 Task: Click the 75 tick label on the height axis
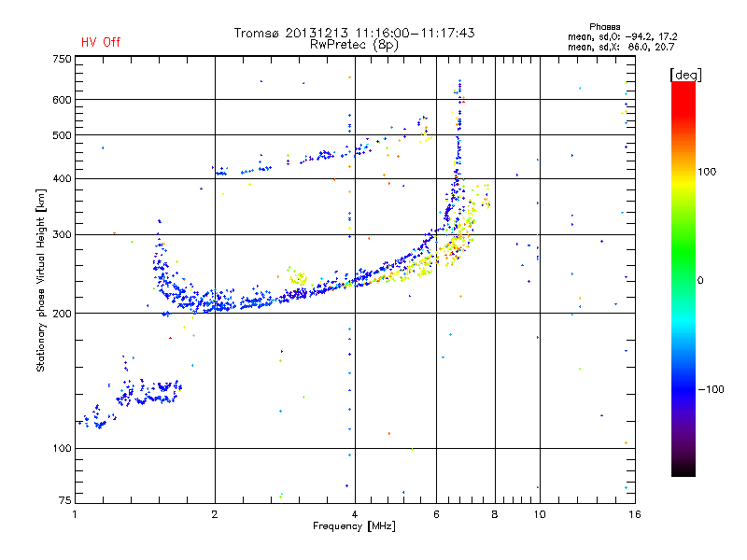click(65, 500)
